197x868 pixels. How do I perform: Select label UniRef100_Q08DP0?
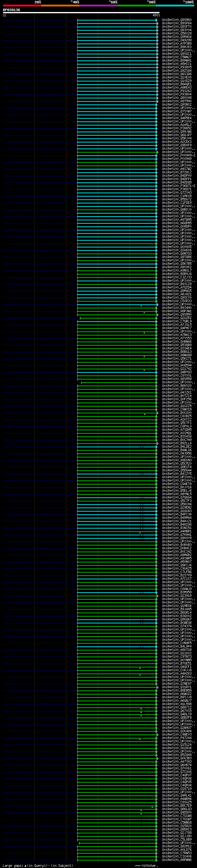coord(176,226)
